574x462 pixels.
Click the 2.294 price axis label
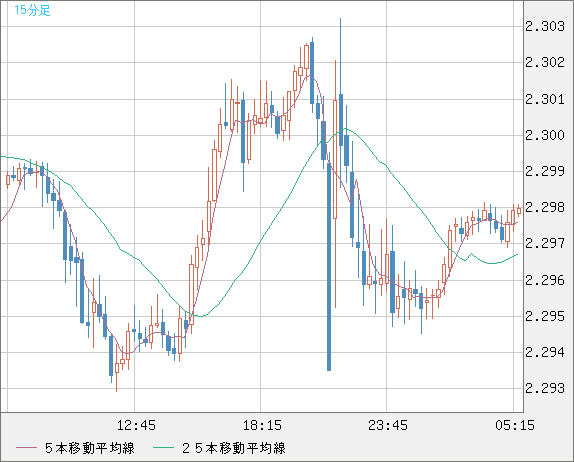[545, 353]
